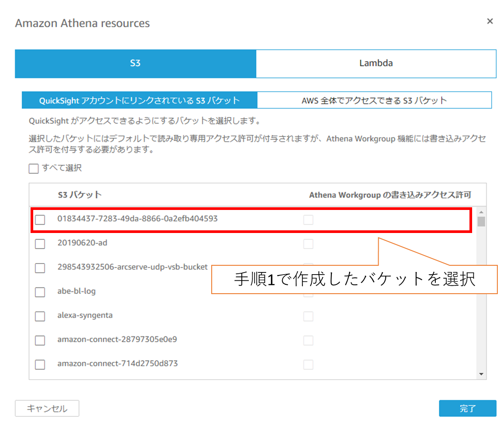This screenshot has width=504, height=423.
Task: Enable write permission for amazon-connect-714d2750d873
Action: click(308, 365)
